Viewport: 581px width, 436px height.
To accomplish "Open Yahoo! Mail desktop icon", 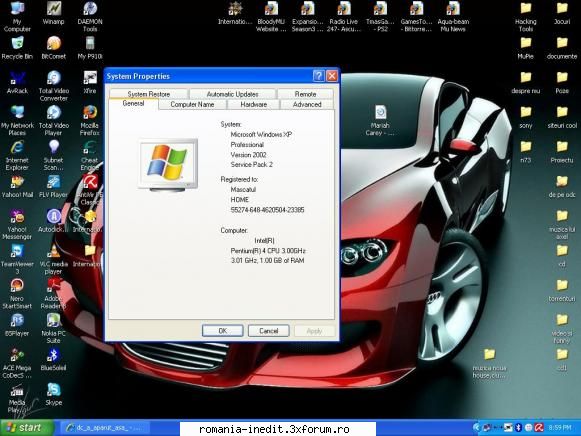I will (17, 187).
